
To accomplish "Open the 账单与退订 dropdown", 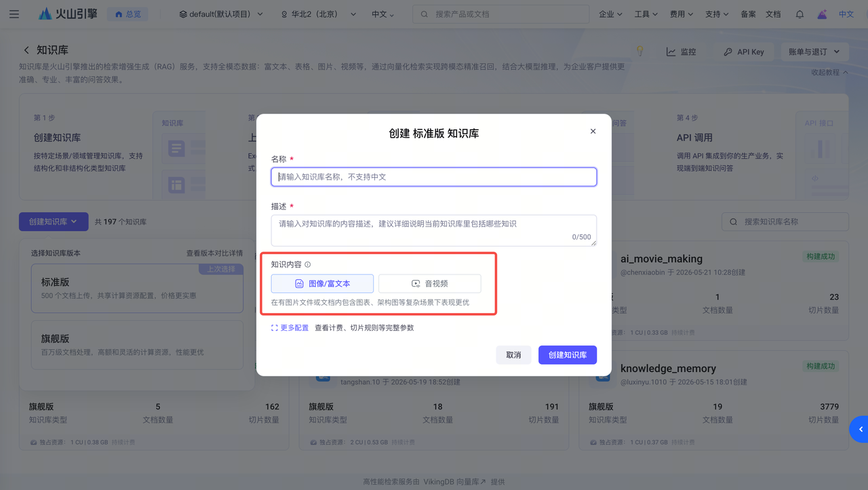I will (x=814, y=52).
